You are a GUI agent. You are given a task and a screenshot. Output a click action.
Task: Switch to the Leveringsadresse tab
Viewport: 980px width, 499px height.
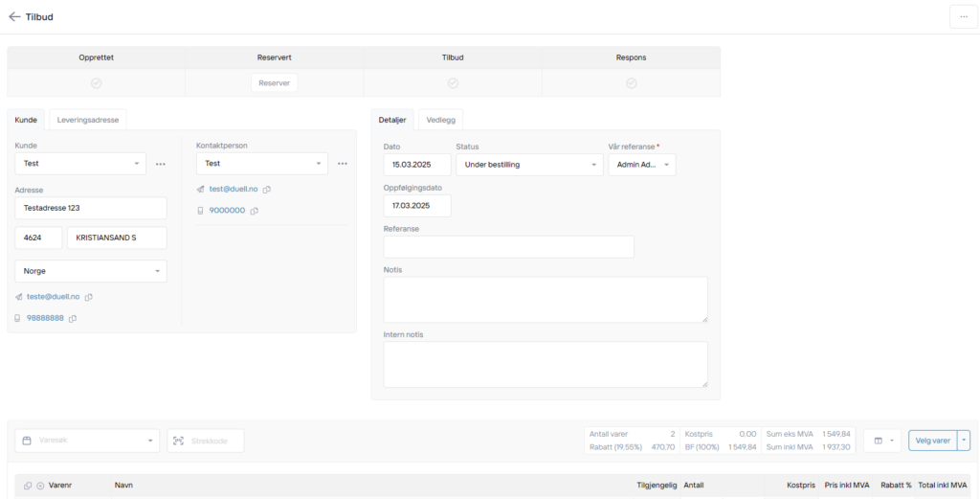coord(88,120)
